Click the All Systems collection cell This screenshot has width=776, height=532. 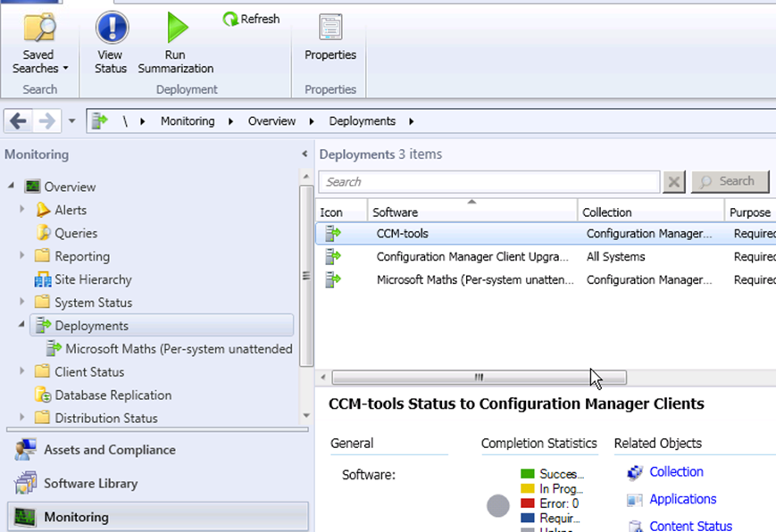coord(615,257)
